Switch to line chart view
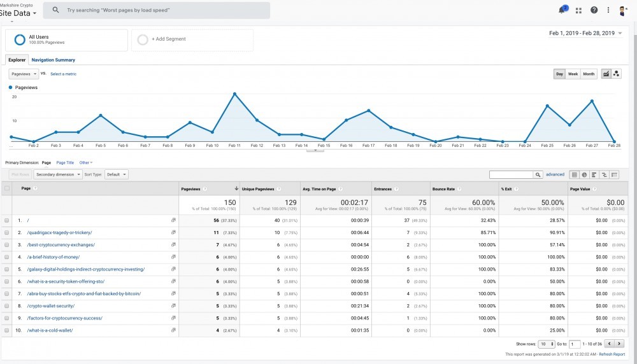 tap(606, 74)
